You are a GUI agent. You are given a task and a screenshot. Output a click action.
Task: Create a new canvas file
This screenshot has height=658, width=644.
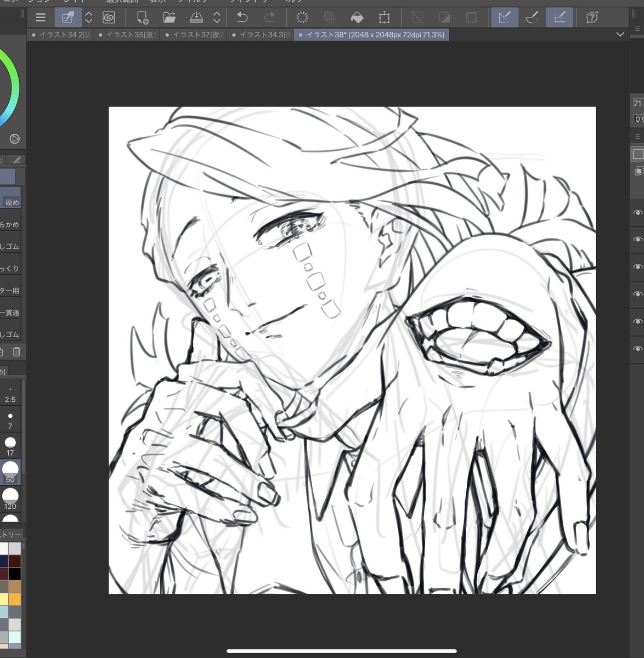coord(142,18)
